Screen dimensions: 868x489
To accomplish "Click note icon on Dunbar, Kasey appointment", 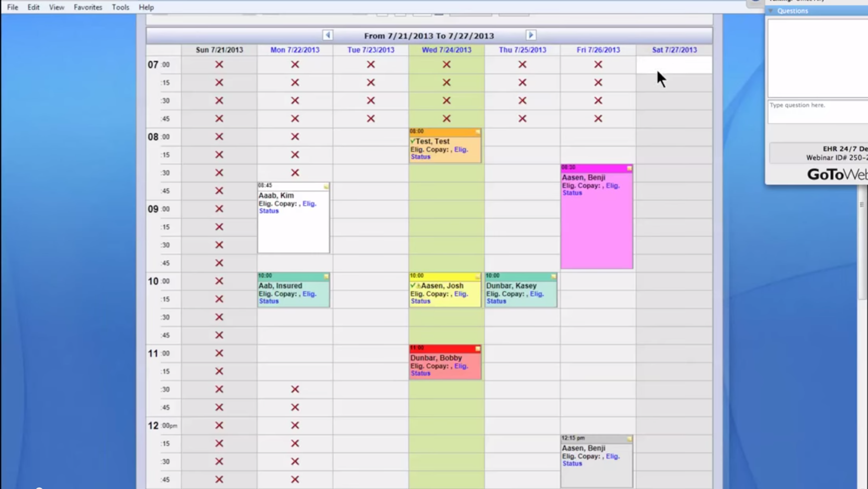I will point(553,276).
